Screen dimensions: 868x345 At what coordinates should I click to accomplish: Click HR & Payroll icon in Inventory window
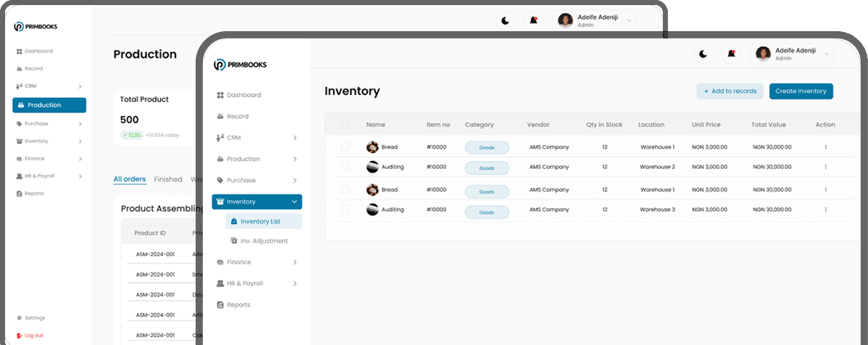(x=220, y=283)
